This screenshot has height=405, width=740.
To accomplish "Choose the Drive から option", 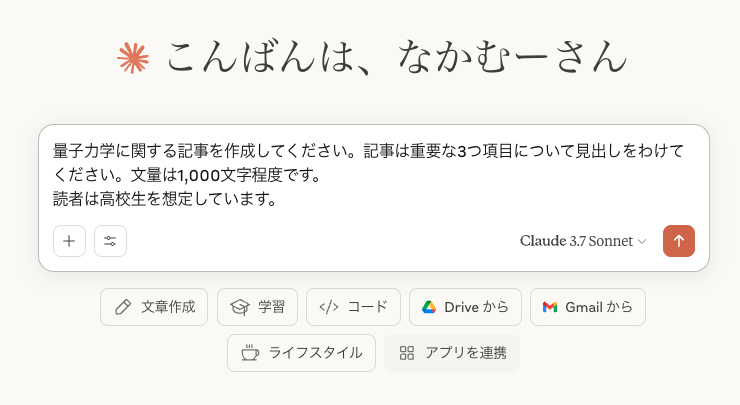I will point(465,307).
